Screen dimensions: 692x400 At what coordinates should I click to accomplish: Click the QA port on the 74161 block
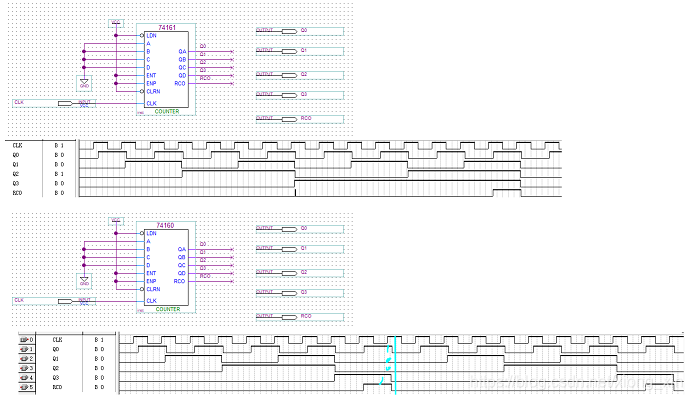tap(182, 52)
